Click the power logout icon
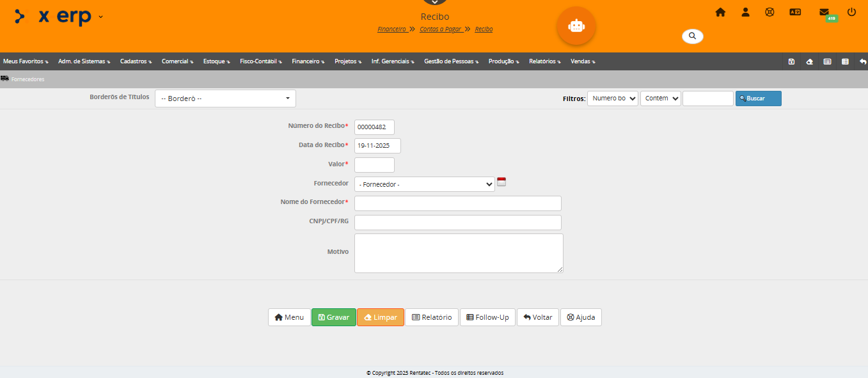Image resolution: width=868 pixels, height=378 pixels. point(851,12)
